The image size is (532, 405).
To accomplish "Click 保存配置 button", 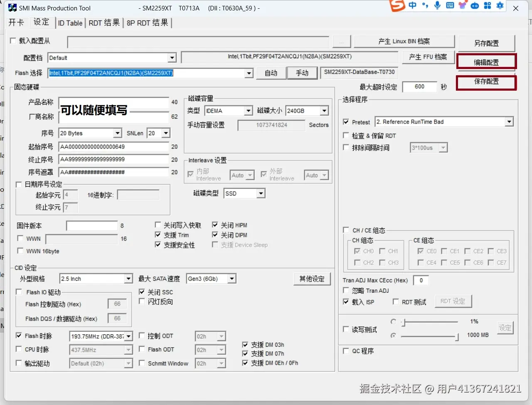I will click(486, 81).
